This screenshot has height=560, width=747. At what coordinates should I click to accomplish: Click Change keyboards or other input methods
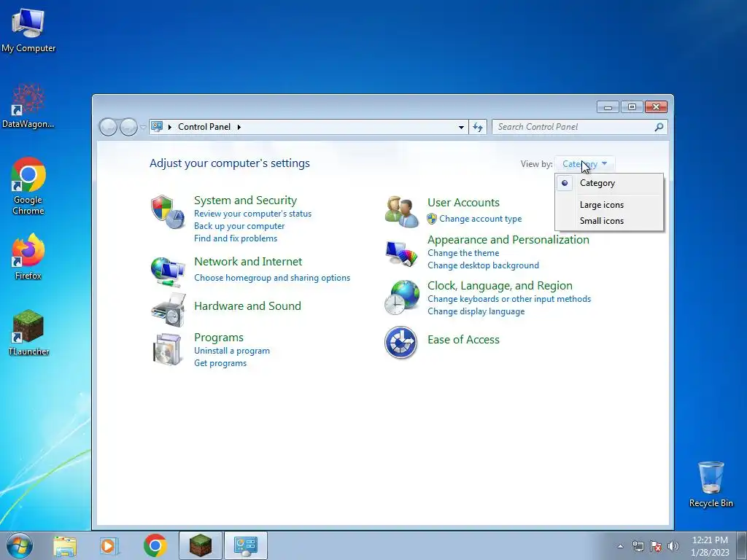[x=509, y=299]
